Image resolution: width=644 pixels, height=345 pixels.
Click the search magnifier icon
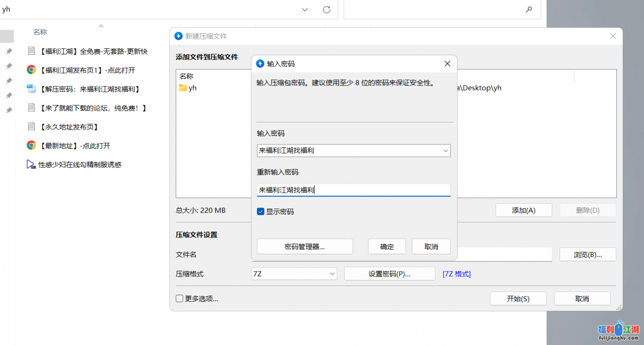pyautogui.click(x=529, y=10)
